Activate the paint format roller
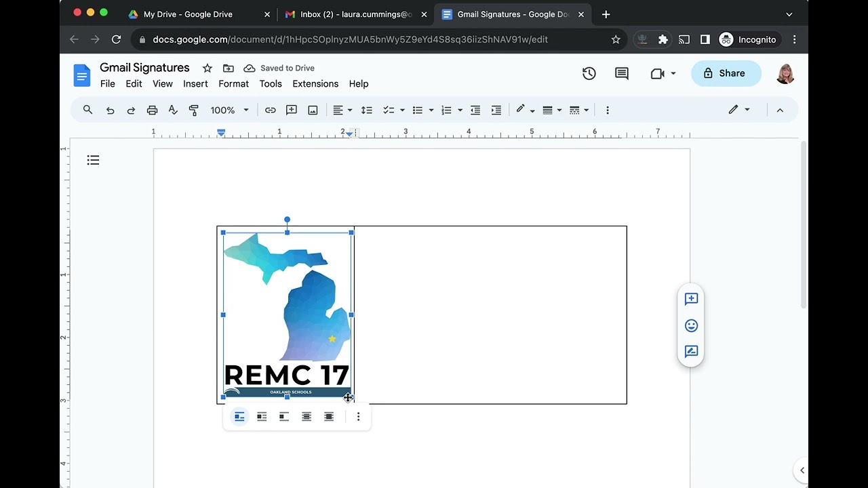 [x=194, y=110]
